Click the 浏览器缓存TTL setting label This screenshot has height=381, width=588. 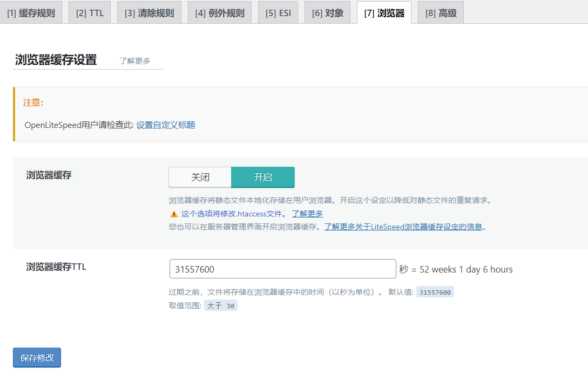coord(56,267)
